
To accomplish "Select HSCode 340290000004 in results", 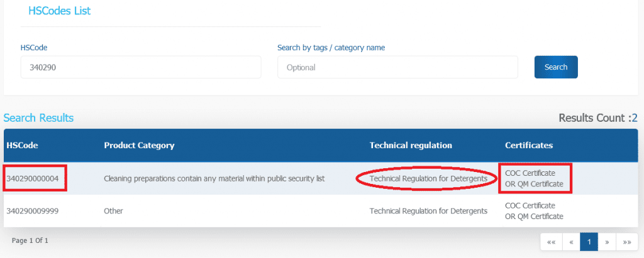I will [x=33, y=179].
